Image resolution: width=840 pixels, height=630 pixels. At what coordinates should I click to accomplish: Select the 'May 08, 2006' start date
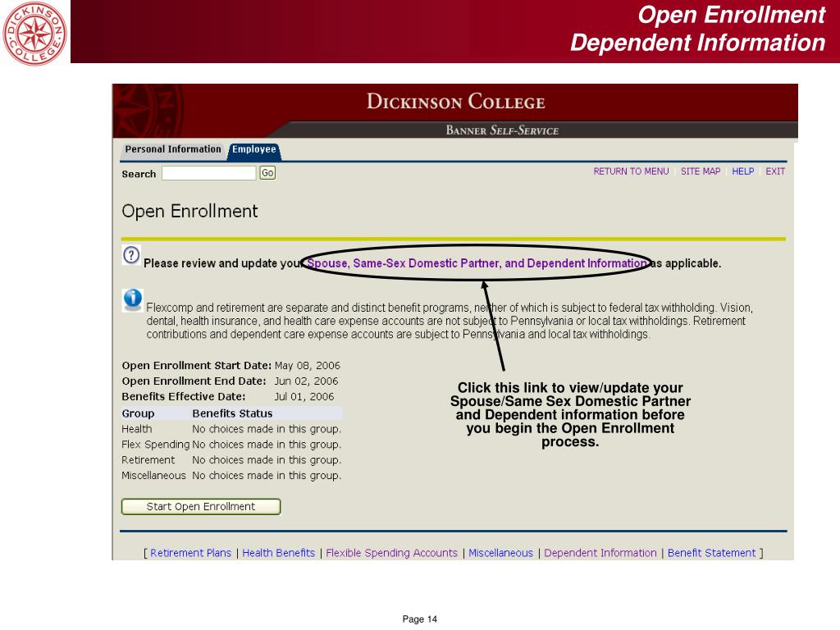308,366
